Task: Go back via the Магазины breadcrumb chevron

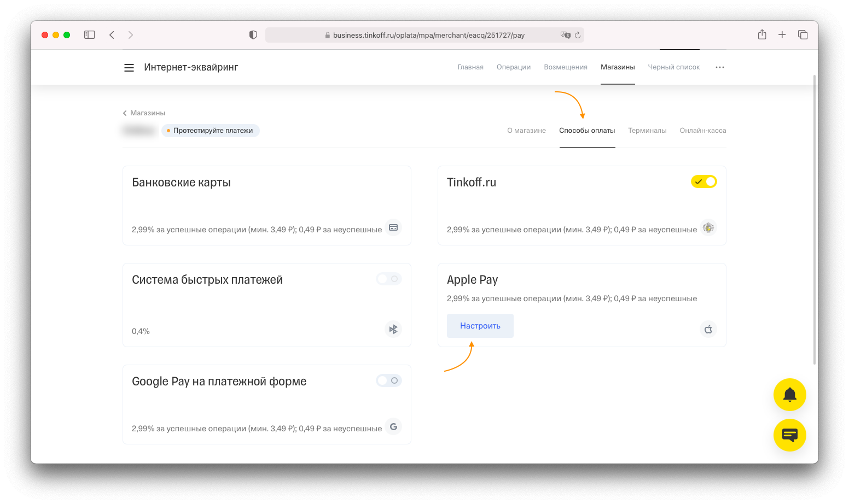Action: click(125, 113)
